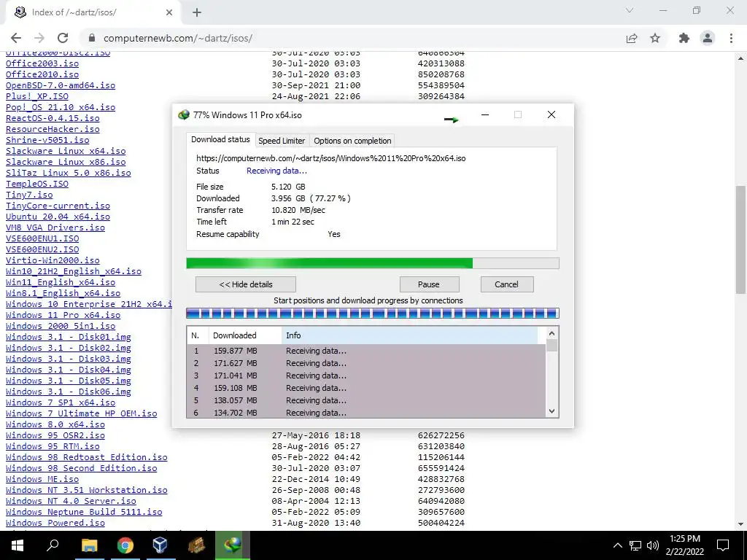Open the Windows Start menu
This screenshot has width=747, height=560.
(18, 545)
